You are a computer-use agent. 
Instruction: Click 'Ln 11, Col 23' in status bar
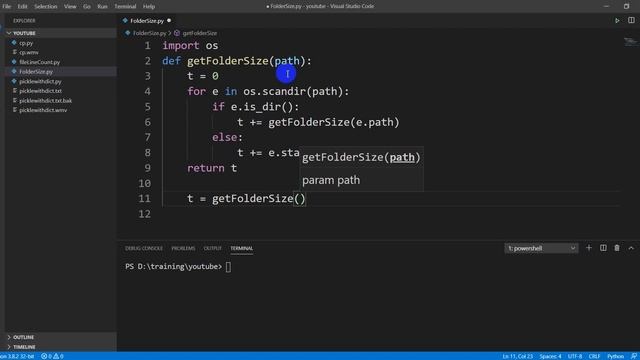517,356
